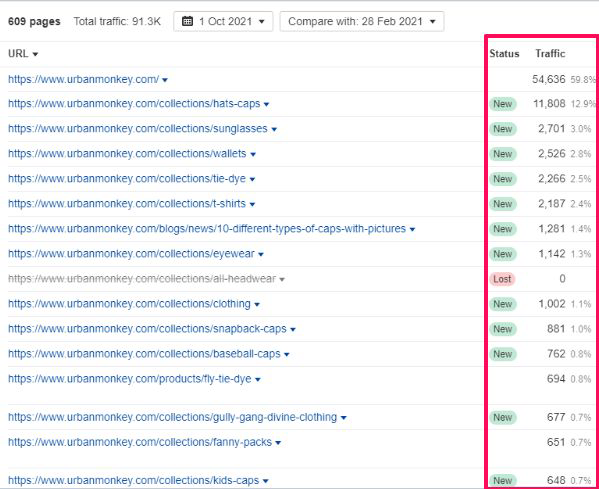Expand the arrow beside fly-tie-dye URL
The height and width of the screenshot is (489, 599).
pyautogui.click(x=257, y=379)
